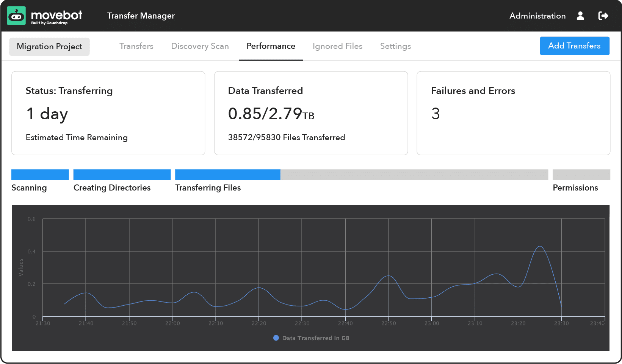Viewport: 622px width, 364px height.
Task: Click the blue legend dot icon
Action: click(x=276, y=338)
